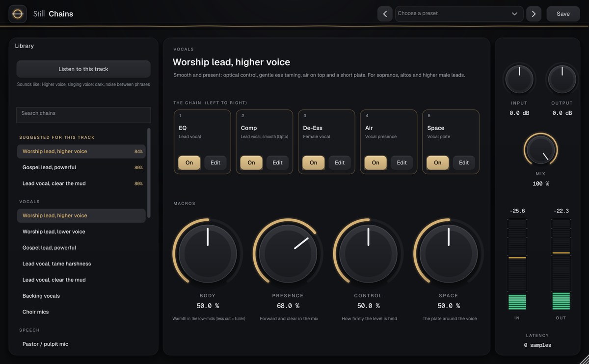Viewport: 589px width, 364px height.
Task: Click the Mix value 100 %
Action: (x=541, y=183)
